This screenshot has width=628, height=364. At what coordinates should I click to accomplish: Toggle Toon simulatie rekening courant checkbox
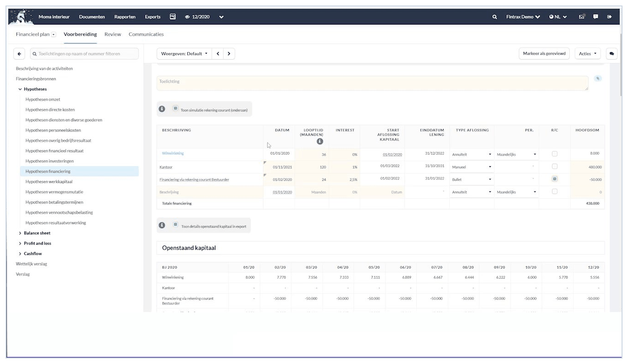[x=175, y=109]
